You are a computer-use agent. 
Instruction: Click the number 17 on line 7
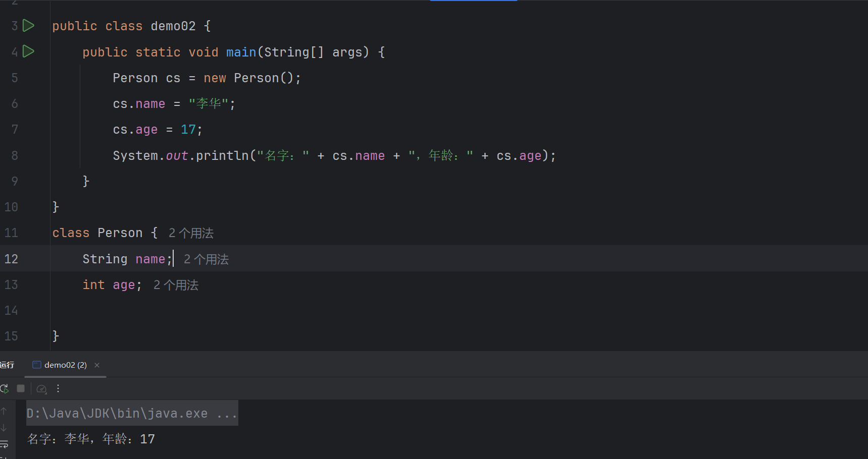pyautogui.click(x=188, y=130)
